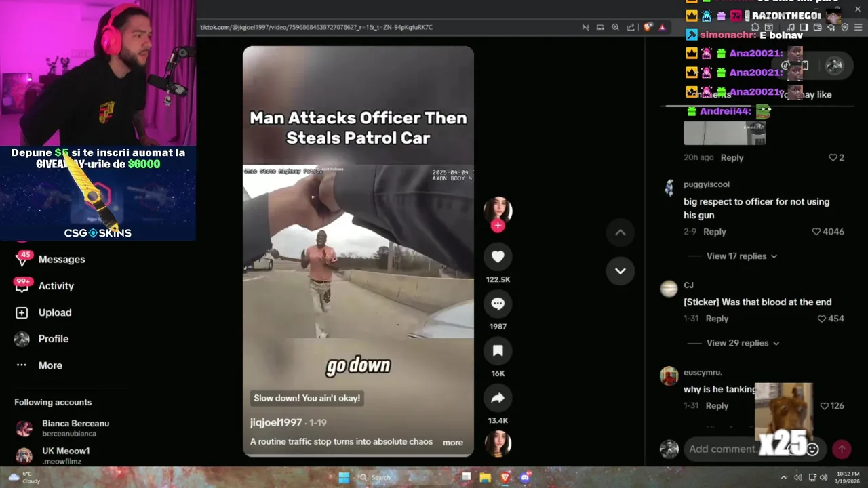
Task: Click the zoom magnifier in address bar
Action: (x=615, y=27)
